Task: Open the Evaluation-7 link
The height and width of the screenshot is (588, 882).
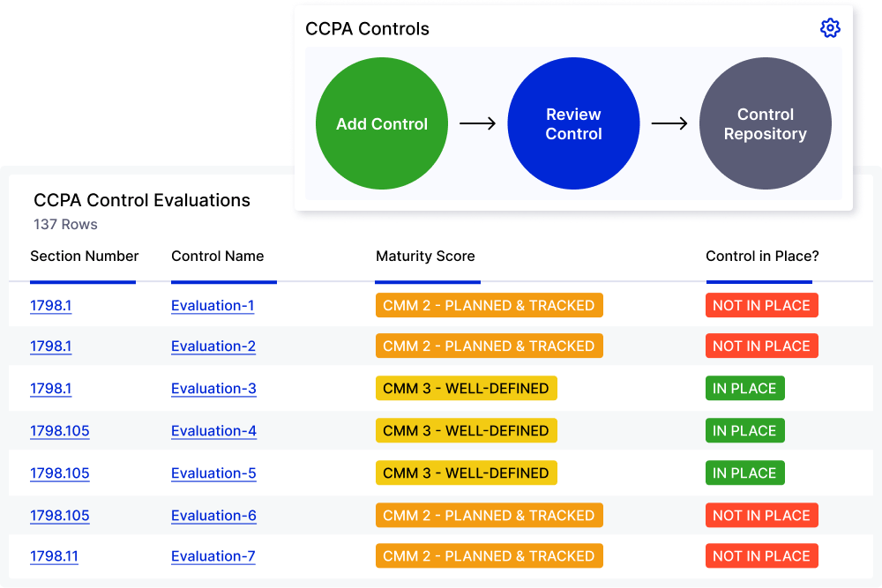Action: click(x=213, y=556)
